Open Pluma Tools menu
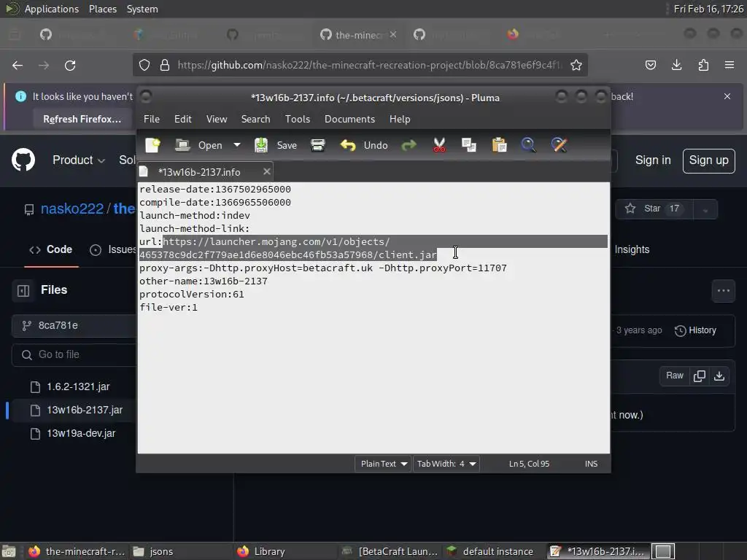The width and height of the screenshot is (747, 560). point(298,119)
